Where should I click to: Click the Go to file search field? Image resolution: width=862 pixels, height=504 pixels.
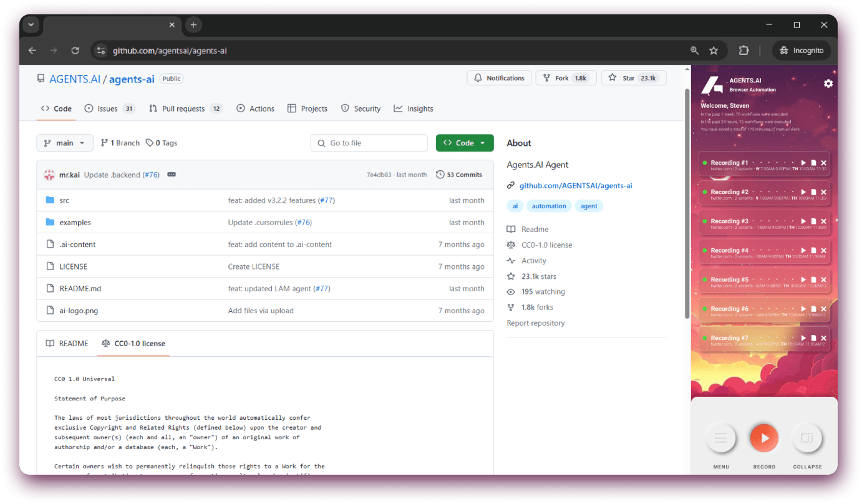pos(369,143)
